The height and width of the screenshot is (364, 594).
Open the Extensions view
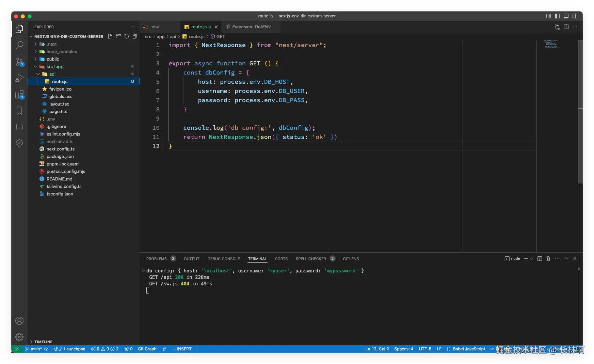[x=19, y=95]
